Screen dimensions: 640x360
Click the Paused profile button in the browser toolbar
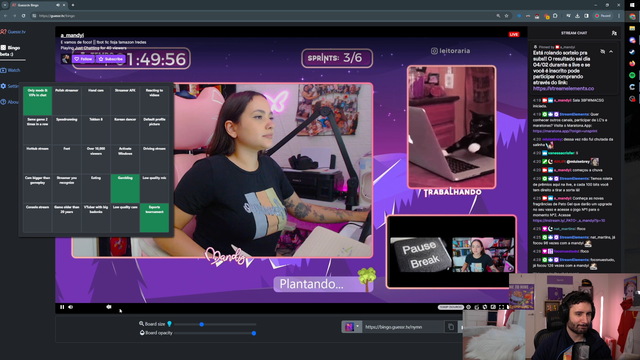click(603, 16)
